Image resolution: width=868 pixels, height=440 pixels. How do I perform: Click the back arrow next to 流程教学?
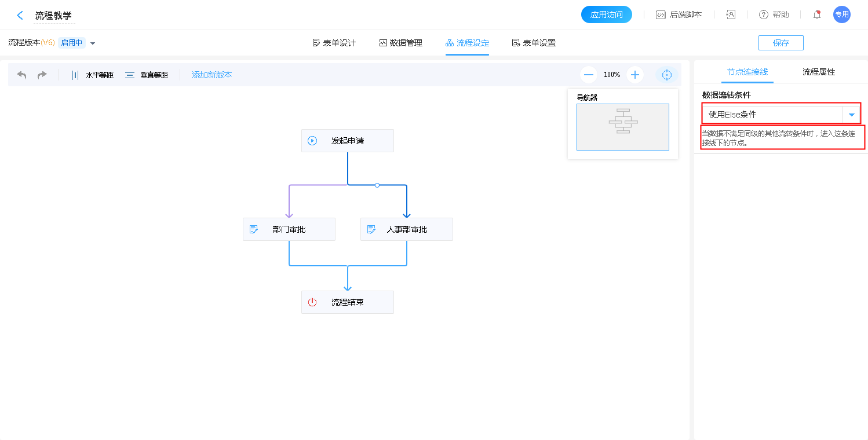click(x=20, y=16)
